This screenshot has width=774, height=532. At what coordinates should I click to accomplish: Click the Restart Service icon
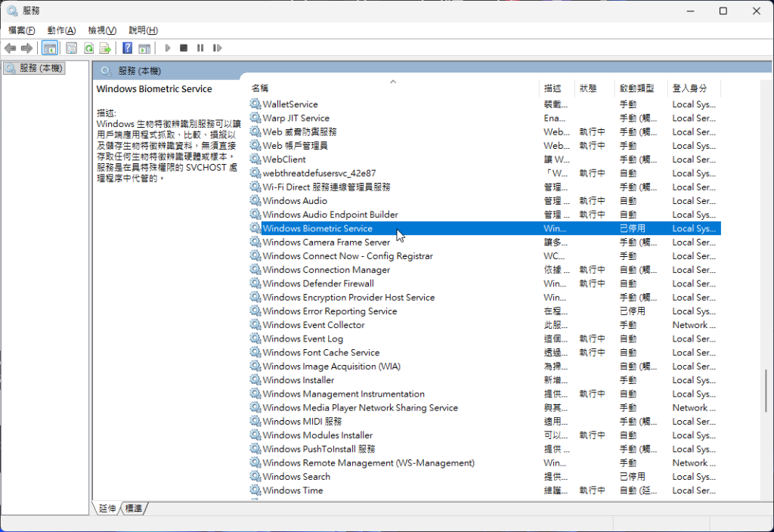[218, 48]
